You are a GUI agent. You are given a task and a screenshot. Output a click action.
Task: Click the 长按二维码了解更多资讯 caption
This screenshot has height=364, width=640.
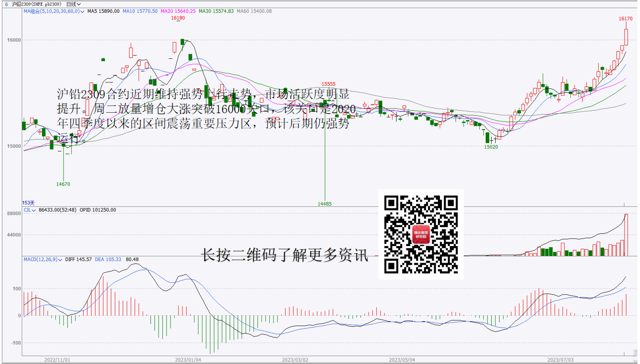click(x=285, y=255)
